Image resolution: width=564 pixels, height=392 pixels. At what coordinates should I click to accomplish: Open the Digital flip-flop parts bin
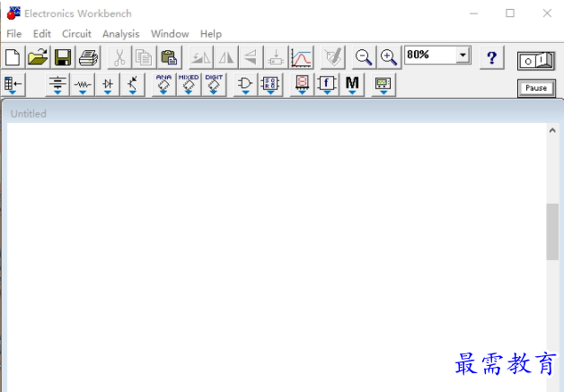pos(270,85)
